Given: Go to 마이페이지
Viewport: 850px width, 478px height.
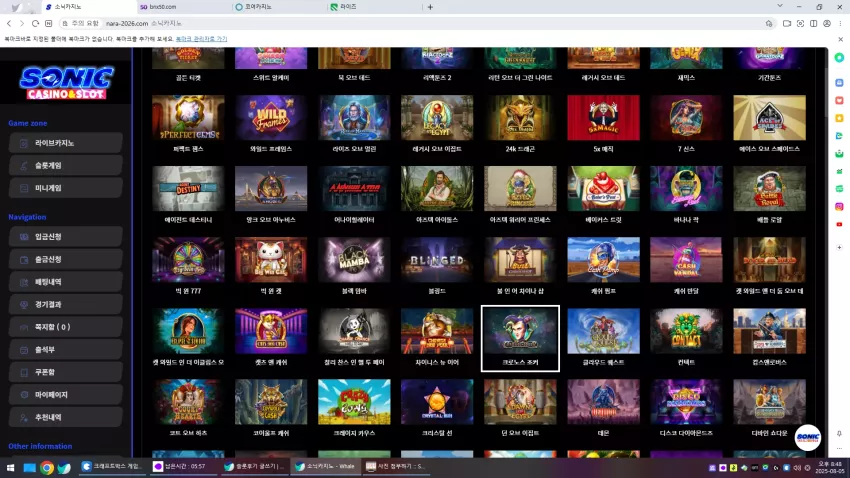Looking at the screenshot, I should pos(66,395).
